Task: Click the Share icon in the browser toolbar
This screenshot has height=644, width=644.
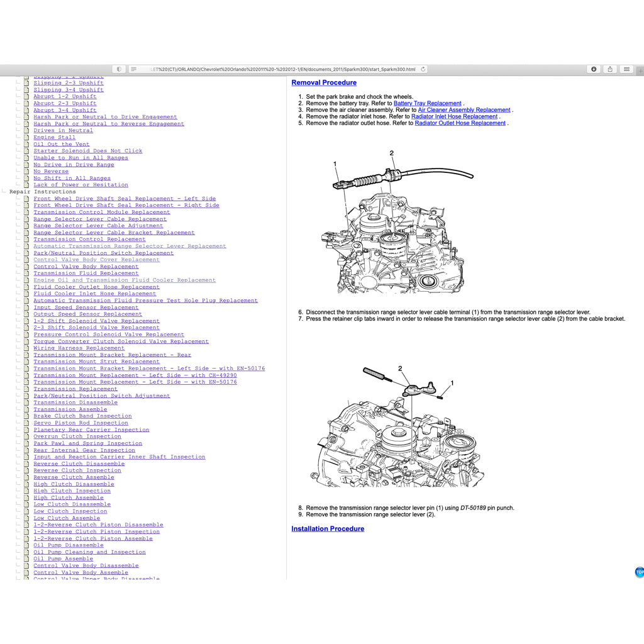Action: (609, 69)
